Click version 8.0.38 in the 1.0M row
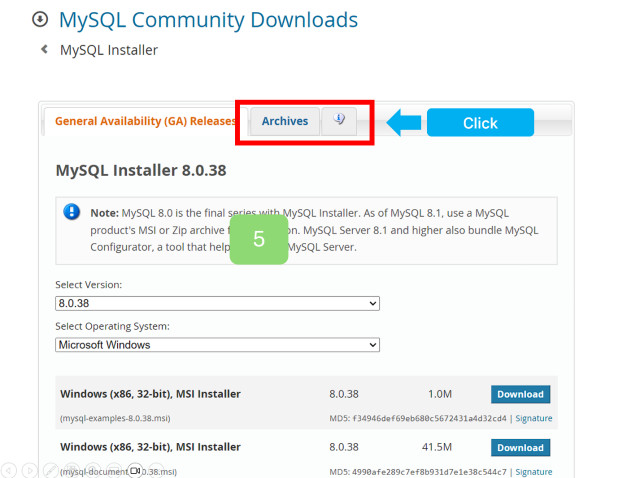 click(344, 394)
